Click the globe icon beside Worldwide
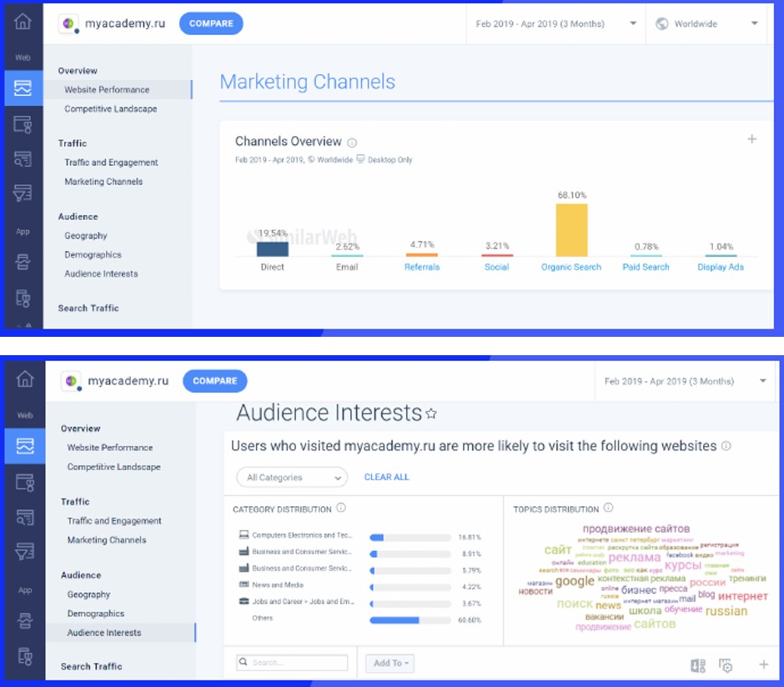 pos(661,24)
